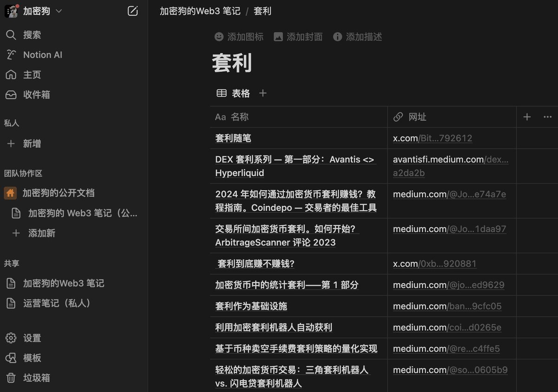Select the 表格 view tab

[x=233, y=93]
